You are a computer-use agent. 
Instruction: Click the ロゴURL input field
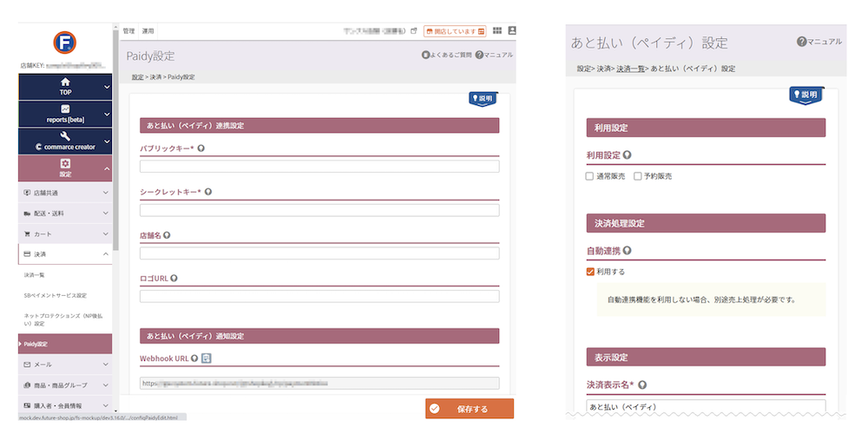click(319, 296)
